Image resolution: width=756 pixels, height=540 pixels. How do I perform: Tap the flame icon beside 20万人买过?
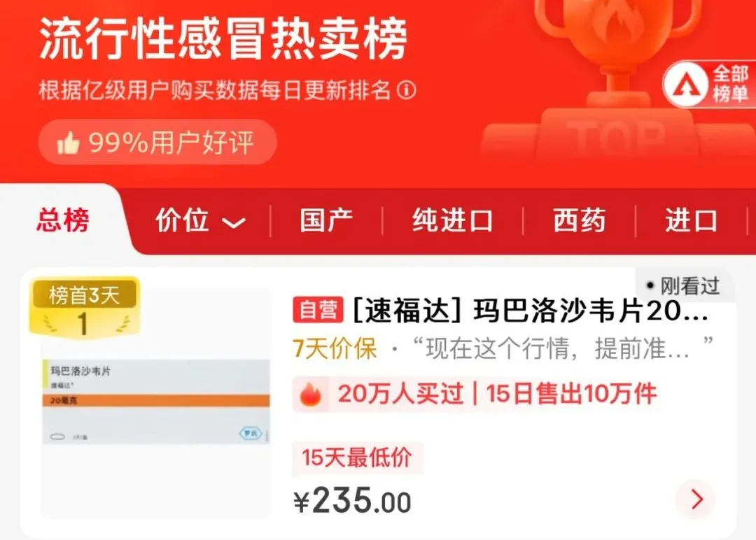[x=311, y=395]
